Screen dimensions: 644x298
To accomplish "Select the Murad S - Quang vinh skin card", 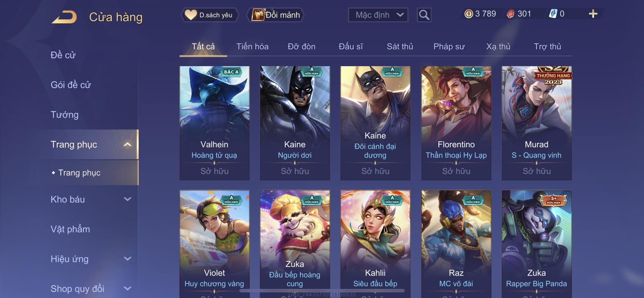I will click(536, 123).
